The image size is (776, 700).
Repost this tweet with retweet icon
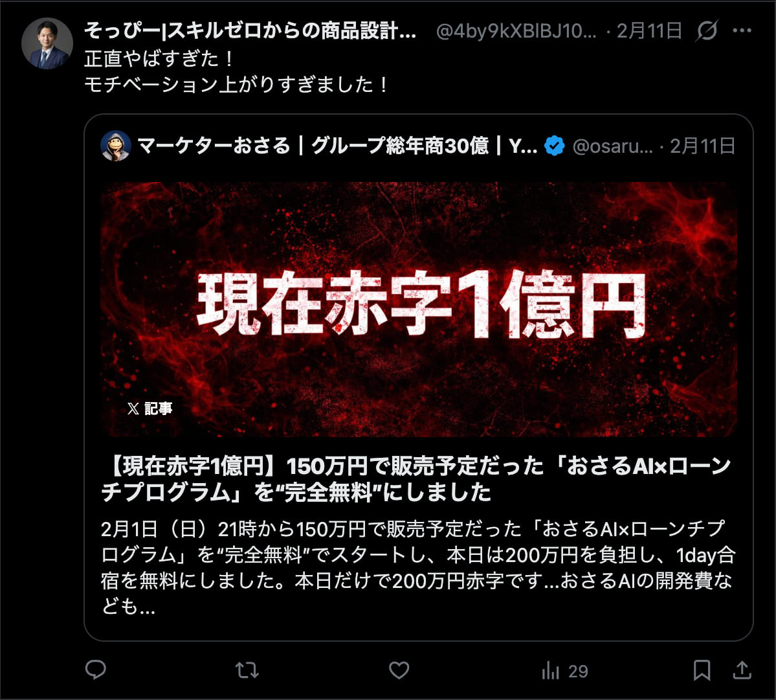tap(247, 670)
